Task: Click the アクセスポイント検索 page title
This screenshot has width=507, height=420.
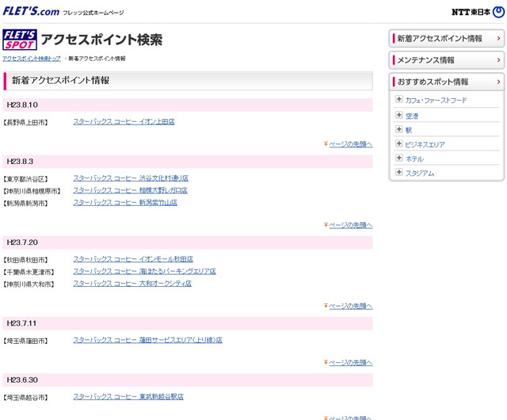Action: 101,40
